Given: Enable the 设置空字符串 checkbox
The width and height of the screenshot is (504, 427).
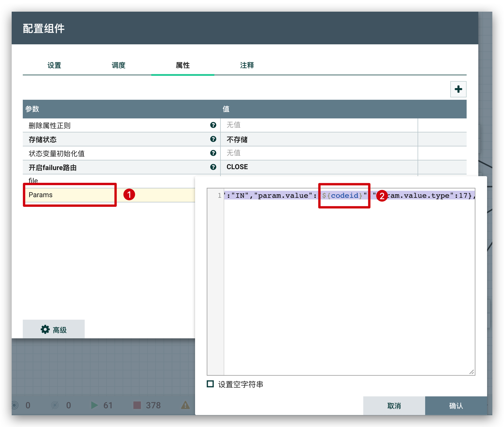Looking at the screenshot, I should [210, 384].
